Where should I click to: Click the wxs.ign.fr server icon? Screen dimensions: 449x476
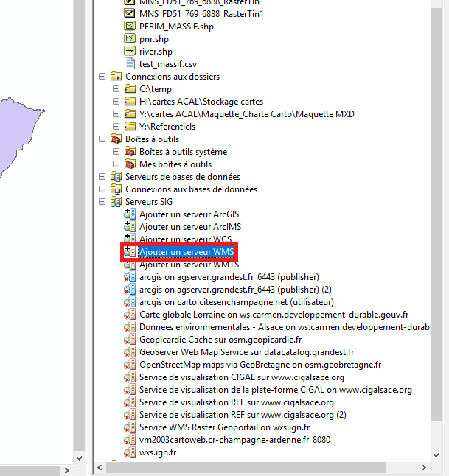click(130, 452)
